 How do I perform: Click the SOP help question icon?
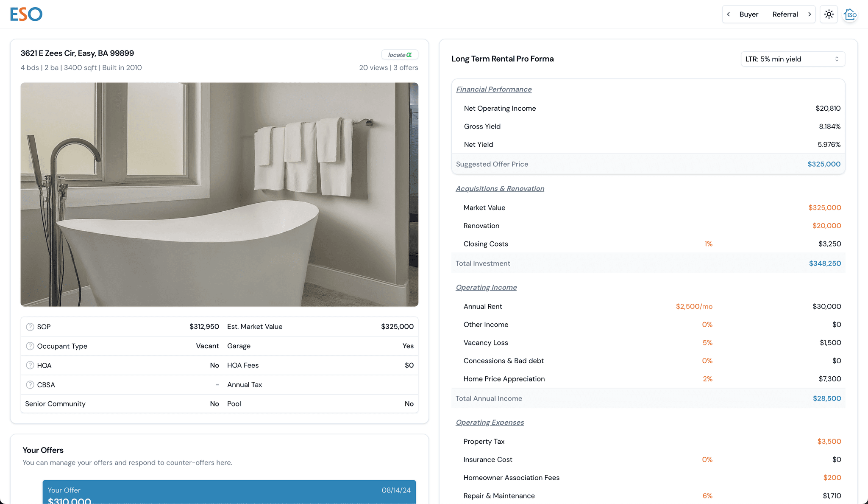point(30,327)
